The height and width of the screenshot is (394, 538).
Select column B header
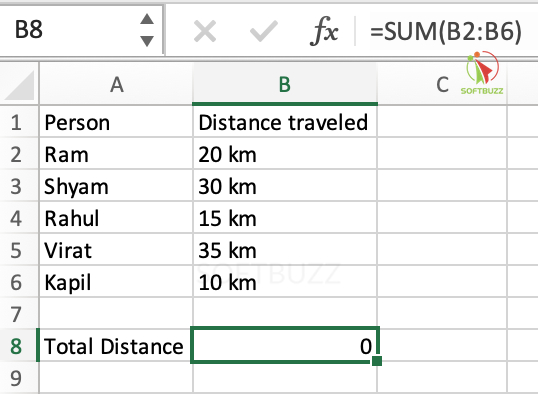[x=285, y=84]
